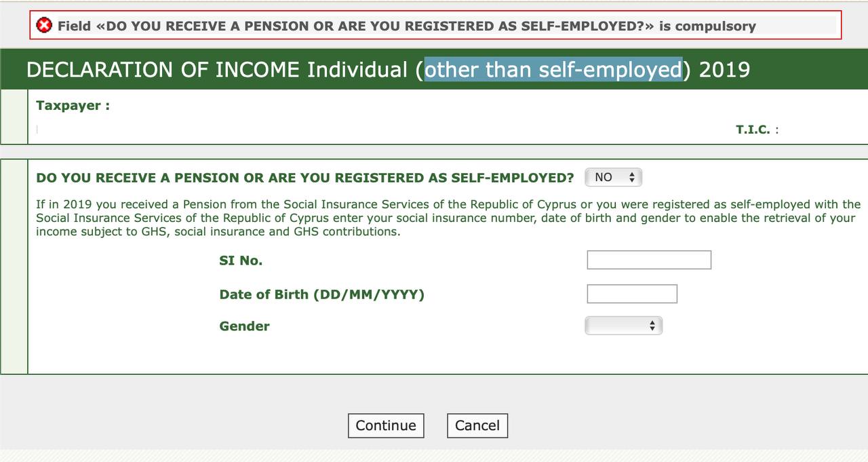The width and height of the screenshot is (868, 462).
Task: Expand the Gender dropdown
Action: pos(623,326)
